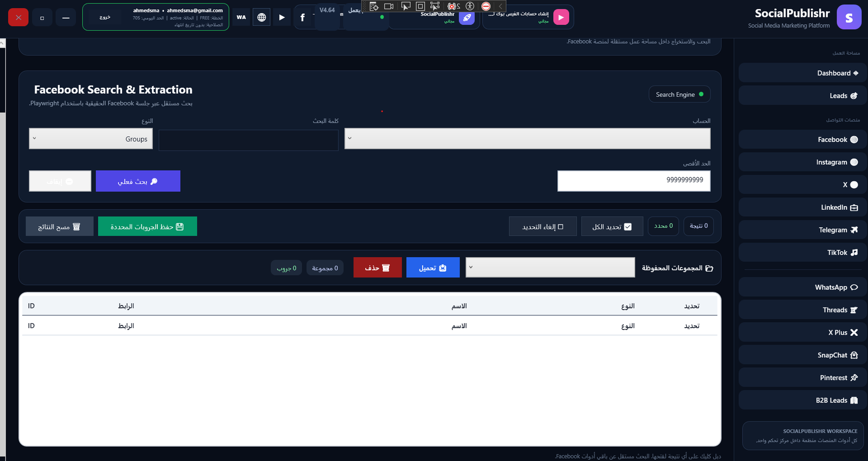Open TikTok via its music note icon
This screenshot has width=868, height=461.
click(x=854, y=253)
